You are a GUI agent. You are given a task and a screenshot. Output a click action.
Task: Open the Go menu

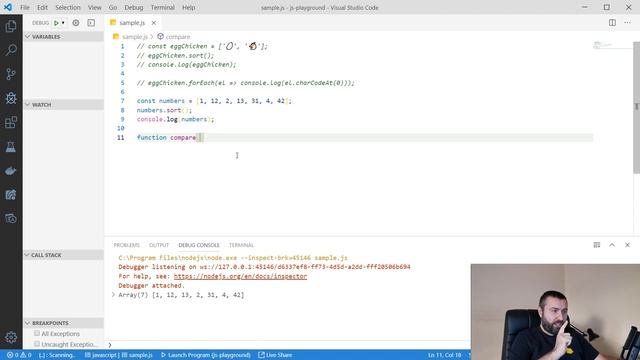[113, 7]
